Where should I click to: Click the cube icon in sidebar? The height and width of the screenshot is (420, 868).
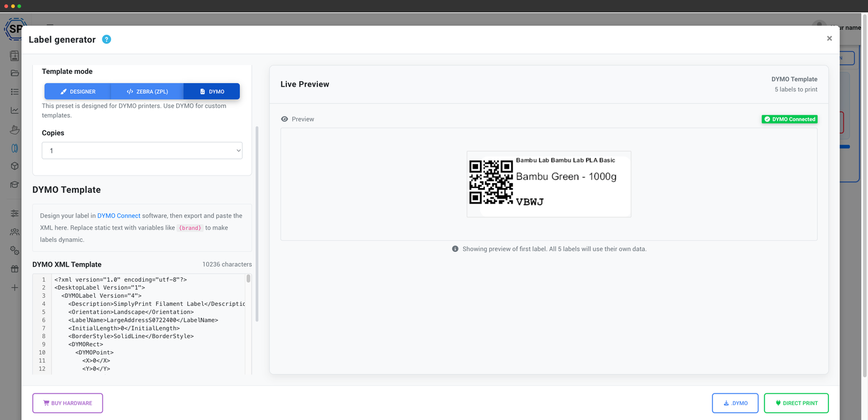14,166
